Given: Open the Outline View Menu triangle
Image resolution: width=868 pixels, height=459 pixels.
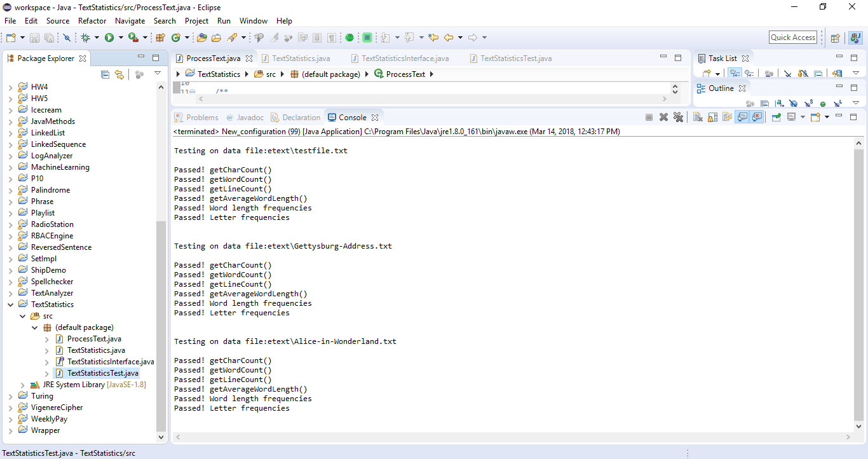Looking at the screenshot, I should coord(855,102).
